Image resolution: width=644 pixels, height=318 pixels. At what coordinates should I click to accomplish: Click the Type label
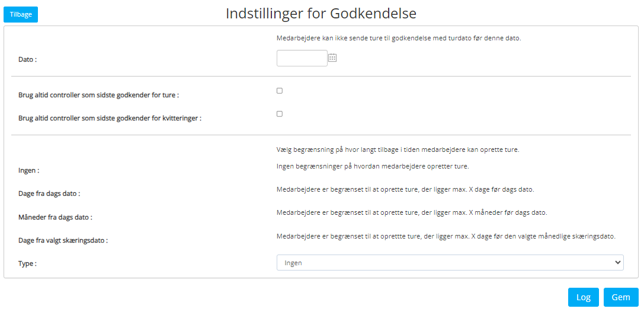point(27,263)
